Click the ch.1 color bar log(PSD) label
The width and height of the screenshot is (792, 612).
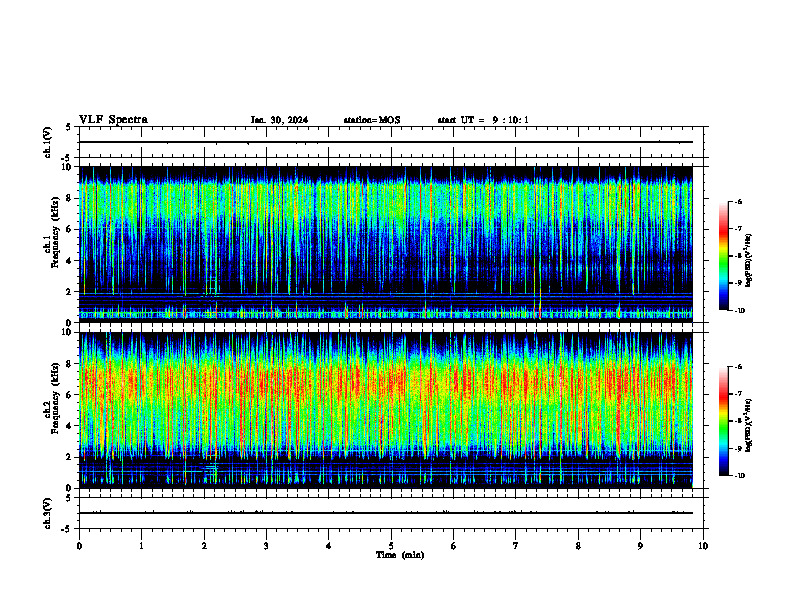tap(749, 260)
